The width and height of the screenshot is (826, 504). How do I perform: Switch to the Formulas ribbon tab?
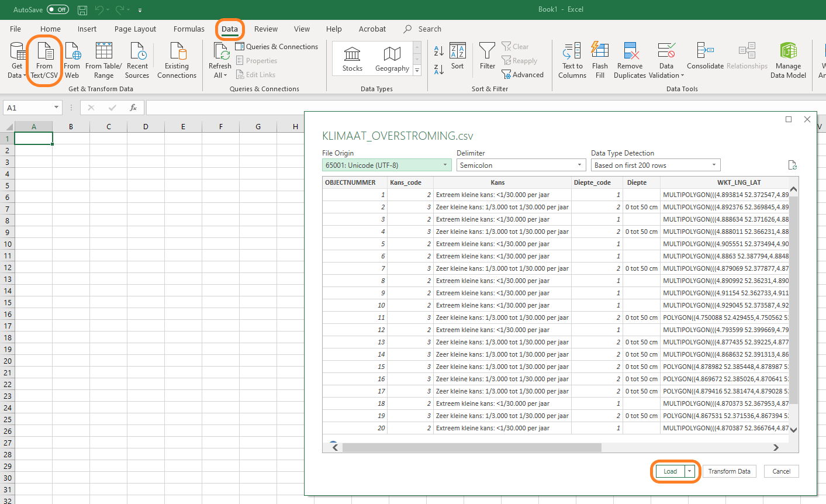coord(188,29)
